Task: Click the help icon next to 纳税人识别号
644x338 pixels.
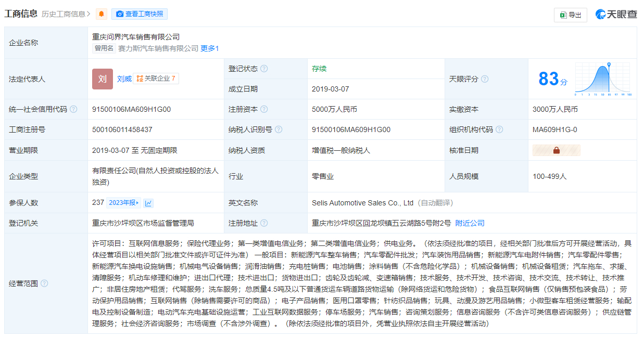Action: coord(279,129)
